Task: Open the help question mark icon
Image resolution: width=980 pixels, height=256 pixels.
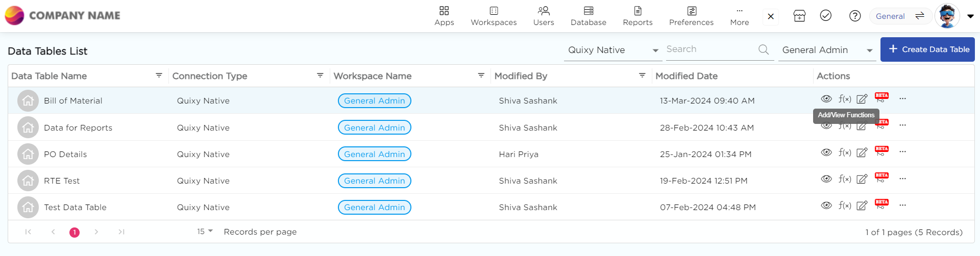Action: (x=855, y=16)
